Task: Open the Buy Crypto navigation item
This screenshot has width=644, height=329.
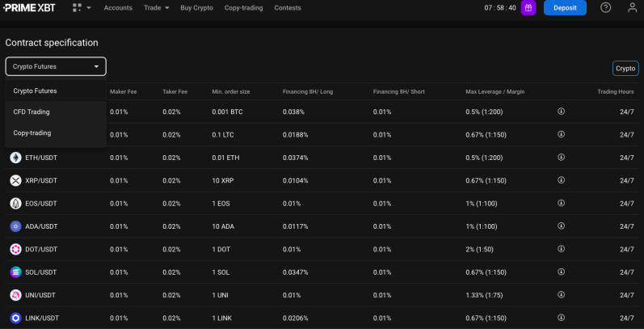Action: pos(196,8)
